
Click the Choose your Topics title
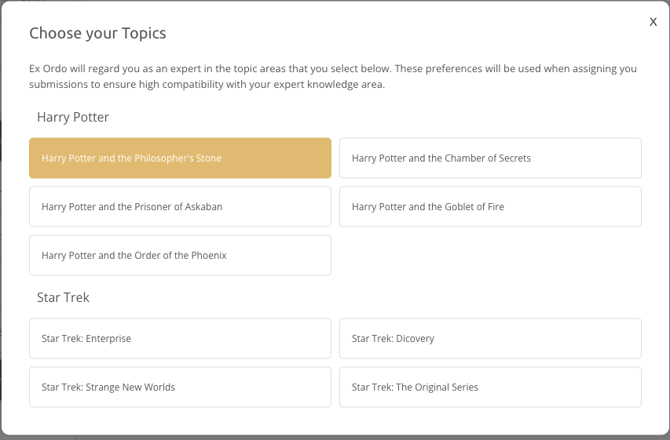(97, 33)
